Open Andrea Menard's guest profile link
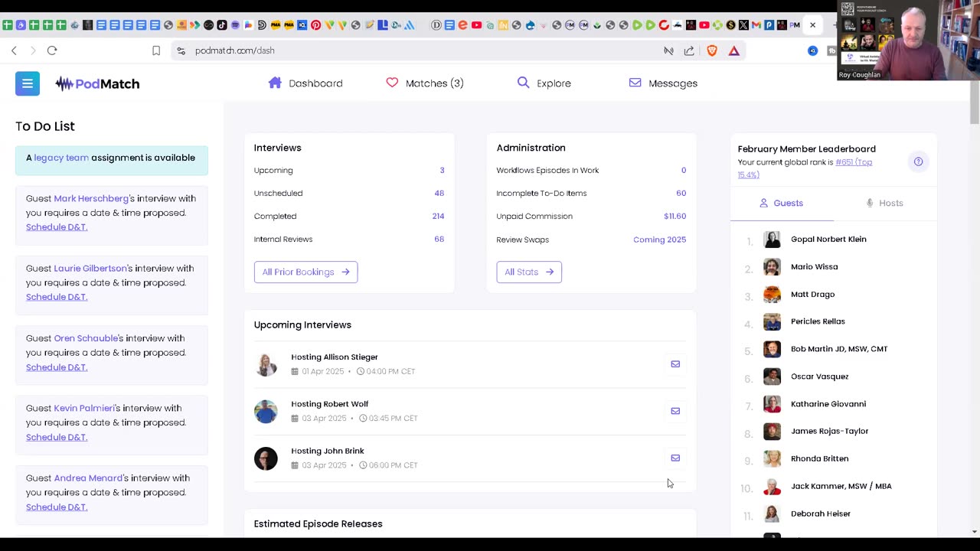The width and height of the screenshot is (980, 551). click(88, 478)
